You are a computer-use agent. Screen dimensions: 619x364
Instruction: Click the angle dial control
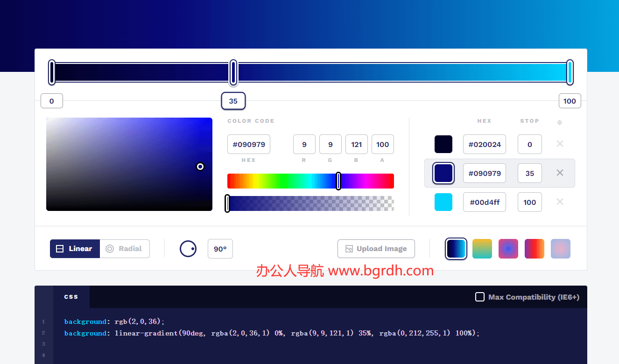pyautogui.click(x=188, y=249)
